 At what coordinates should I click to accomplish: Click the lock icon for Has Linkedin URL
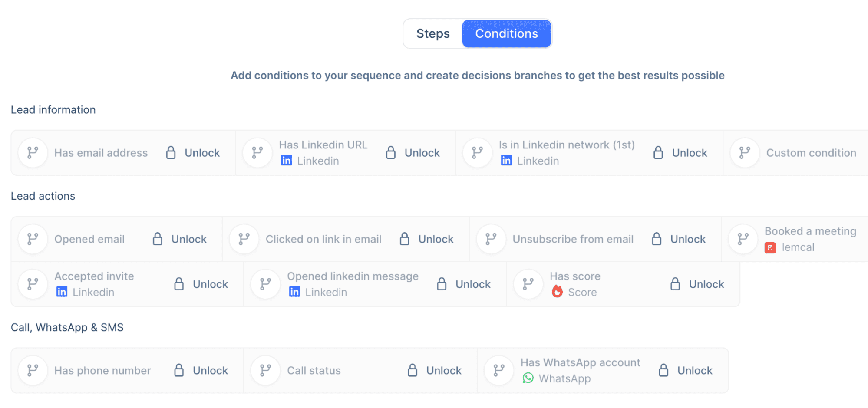[x=391, y=153]
